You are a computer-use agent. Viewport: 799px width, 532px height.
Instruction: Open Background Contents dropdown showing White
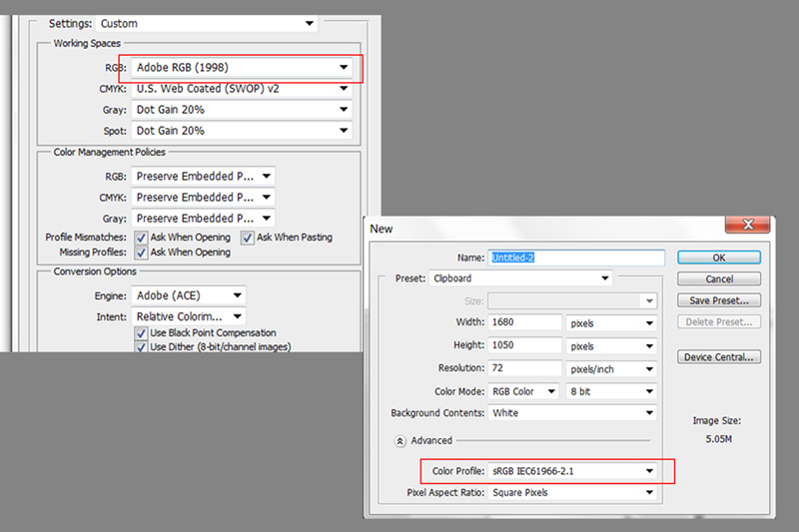coord(572,413)
